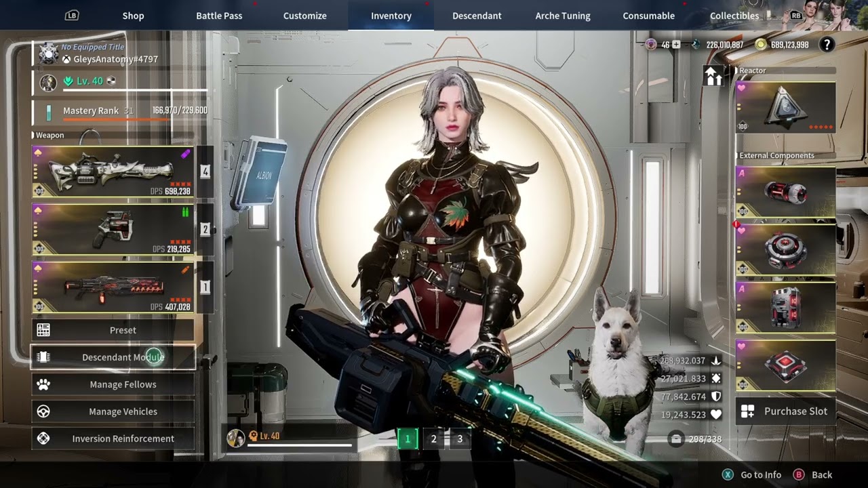Click the firearm ATK stat icon
Viewport: 868px width, 488px height.
(715, 361)
